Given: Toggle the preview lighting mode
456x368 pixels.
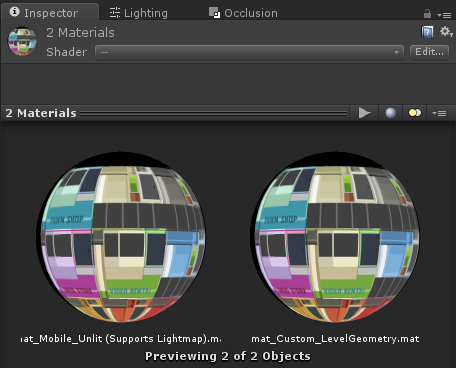Looking at the screenshot, I should (415, 113).
